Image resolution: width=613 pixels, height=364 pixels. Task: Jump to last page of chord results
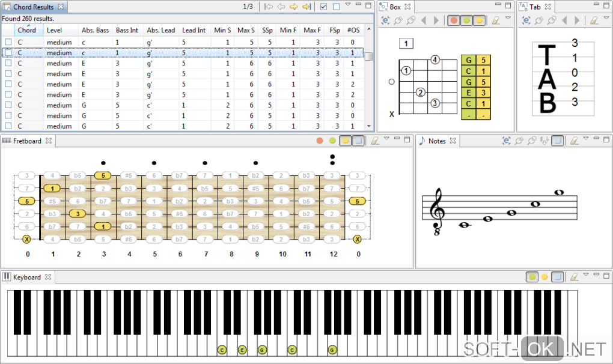pos(306,7)
